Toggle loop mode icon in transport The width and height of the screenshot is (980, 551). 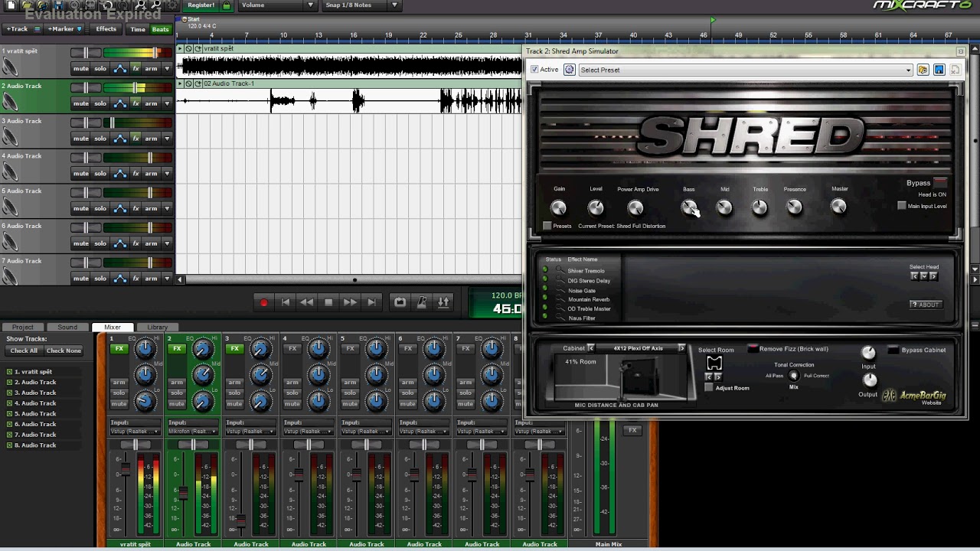(400, 303)
